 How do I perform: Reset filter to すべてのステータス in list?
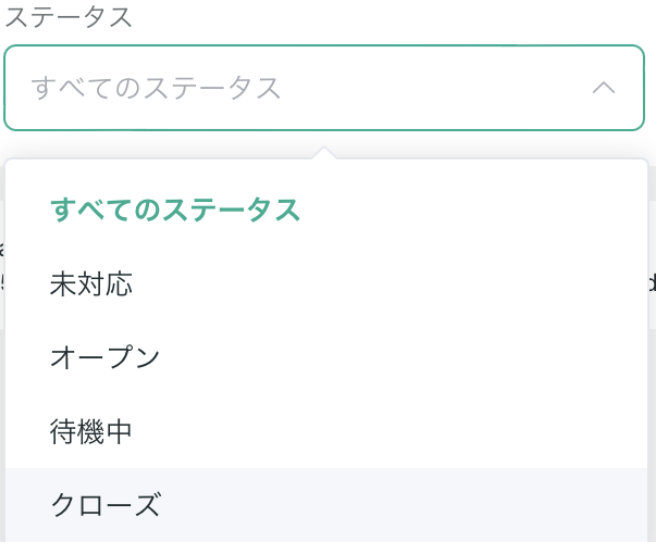pos(175,211)
